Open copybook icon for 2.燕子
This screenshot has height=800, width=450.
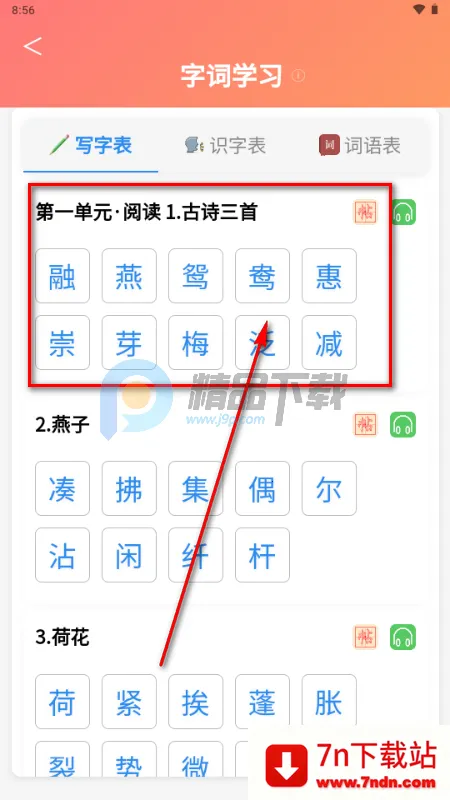365,424
